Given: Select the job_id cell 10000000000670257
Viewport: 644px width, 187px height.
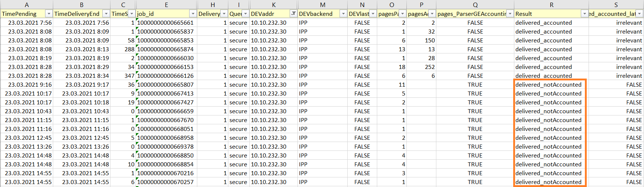Looking at the screenshot, I should [166, 182].
